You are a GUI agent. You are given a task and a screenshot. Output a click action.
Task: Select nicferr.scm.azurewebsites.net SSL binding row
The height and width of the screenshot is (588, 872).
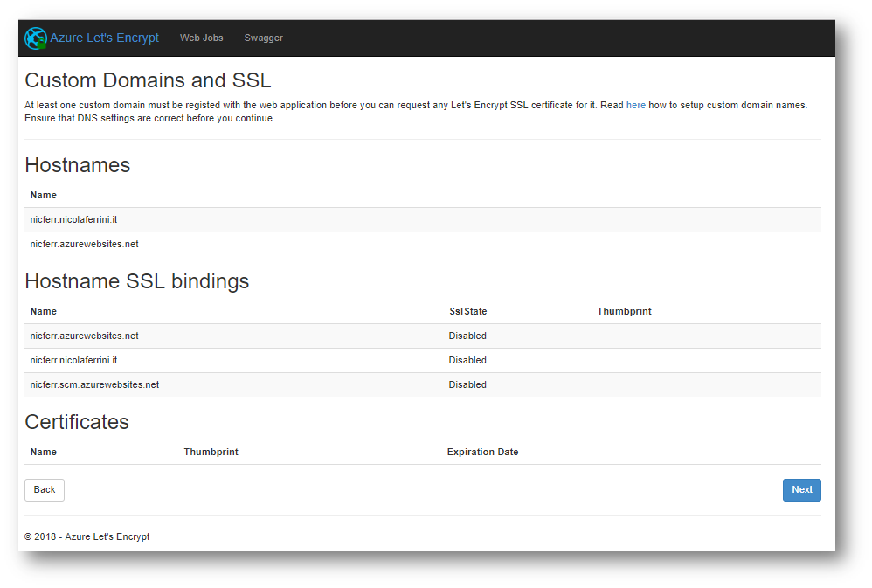pos(423,385)
